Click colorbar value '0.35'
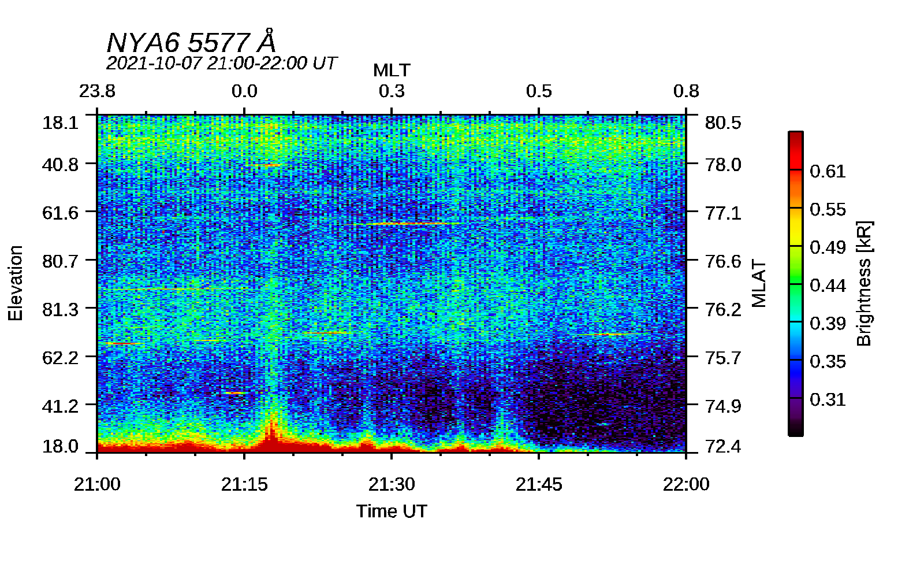924x578 pixels. coord(828,361)
